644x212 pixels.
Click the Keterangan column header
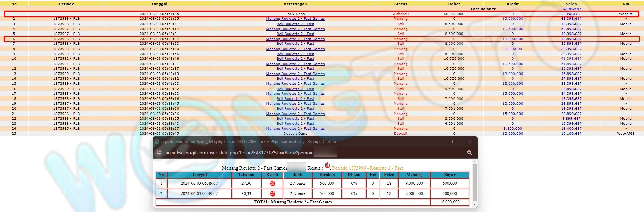(295, 4)
